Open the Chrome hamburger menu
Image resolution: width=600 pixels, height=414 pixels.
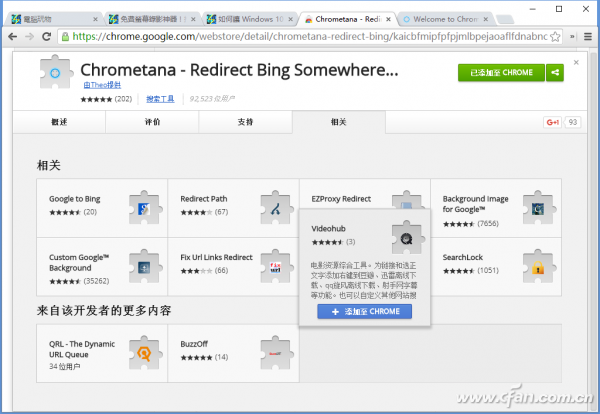point(588,37)
